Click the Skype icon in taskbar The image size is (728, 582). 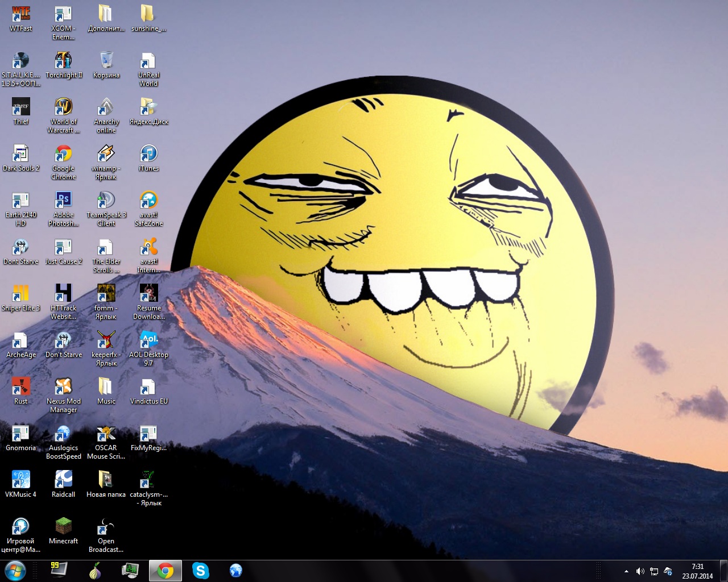(x=200, y=571)
